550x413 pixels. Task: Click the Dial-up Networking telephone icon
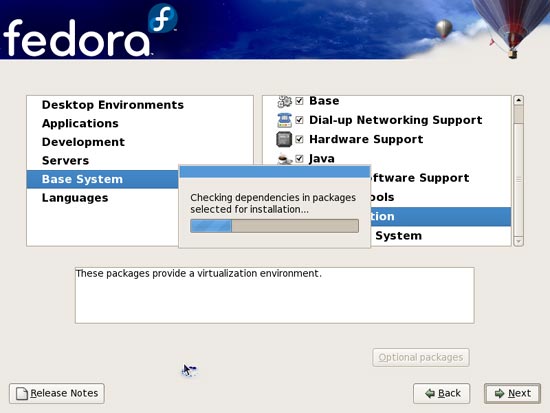[284, 120]
